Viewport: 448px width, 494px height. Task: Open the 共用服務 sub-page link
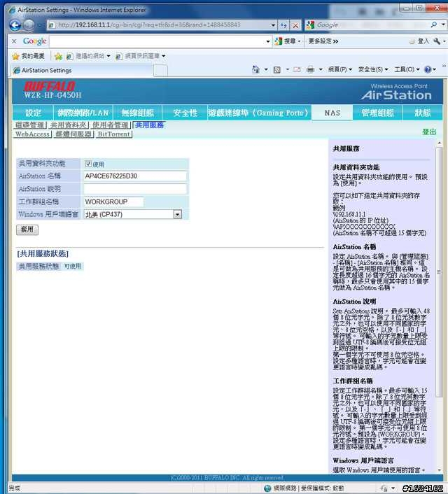pyautogui.click(x=149, y=125)
